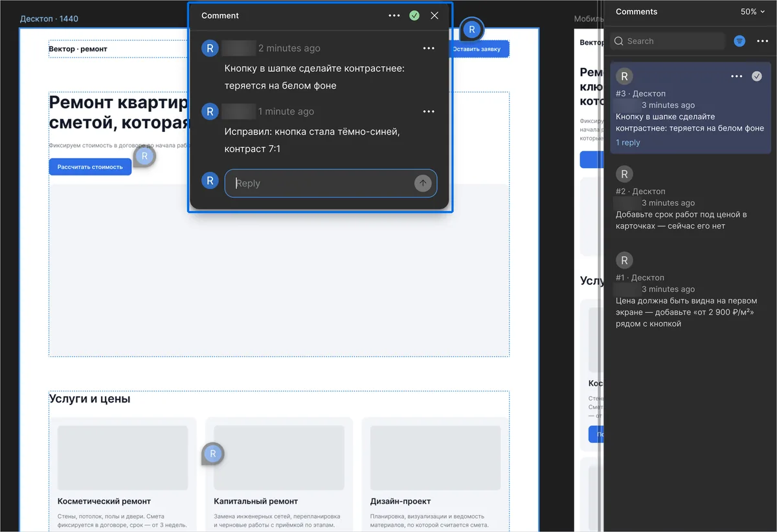This screenshot has height=532, width=777.
Task: Select the 'Десктоп · 1440' frame label
Action: pyautogui.click(x=49, y=19)
